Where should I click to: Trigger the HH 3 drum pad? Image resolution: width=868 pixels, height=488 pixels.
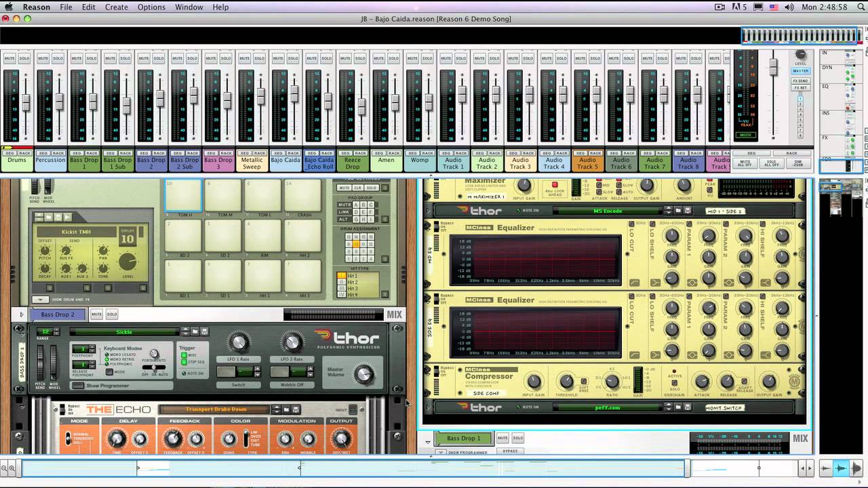pos(304,277)
